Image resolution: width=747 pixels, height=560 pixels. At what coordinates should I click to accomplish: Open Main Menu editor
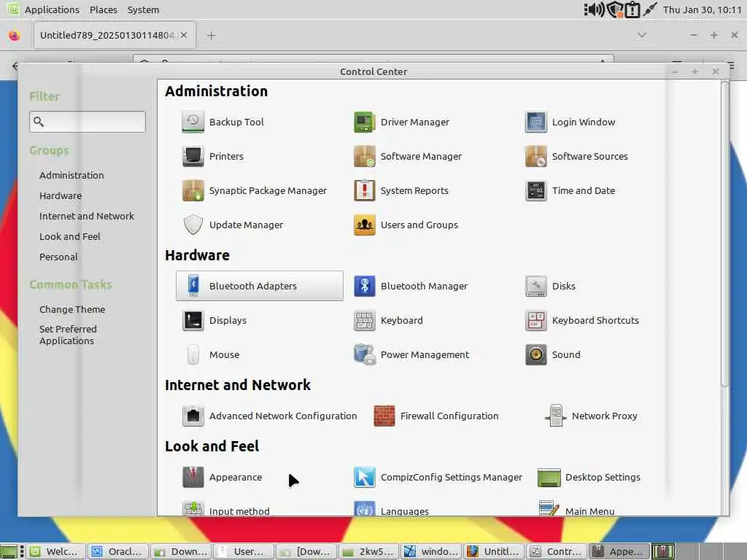(x=576, y=508)
